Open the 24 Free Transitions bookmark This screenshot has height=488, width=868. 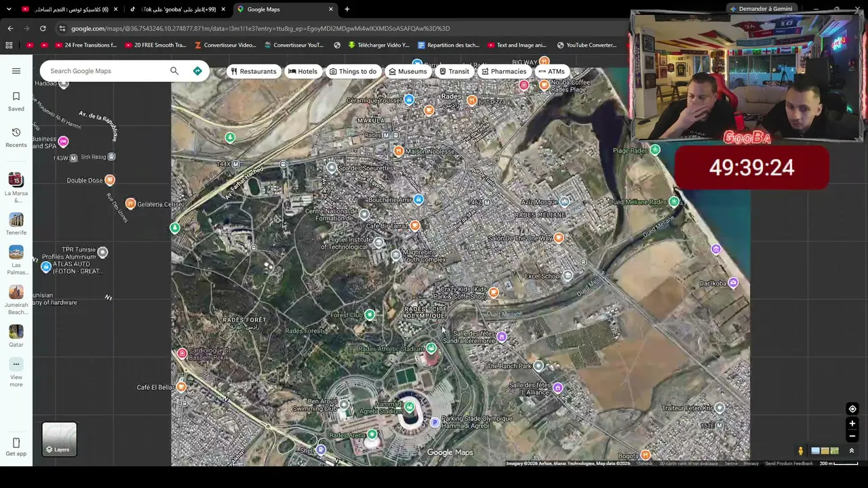(85, 45)
